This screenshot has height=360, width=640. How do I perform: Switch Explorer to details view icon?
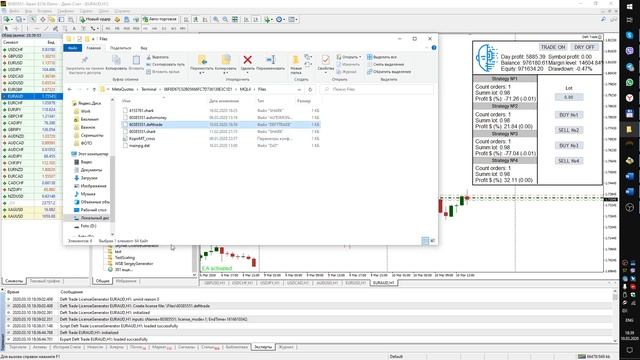coord(425,241)
